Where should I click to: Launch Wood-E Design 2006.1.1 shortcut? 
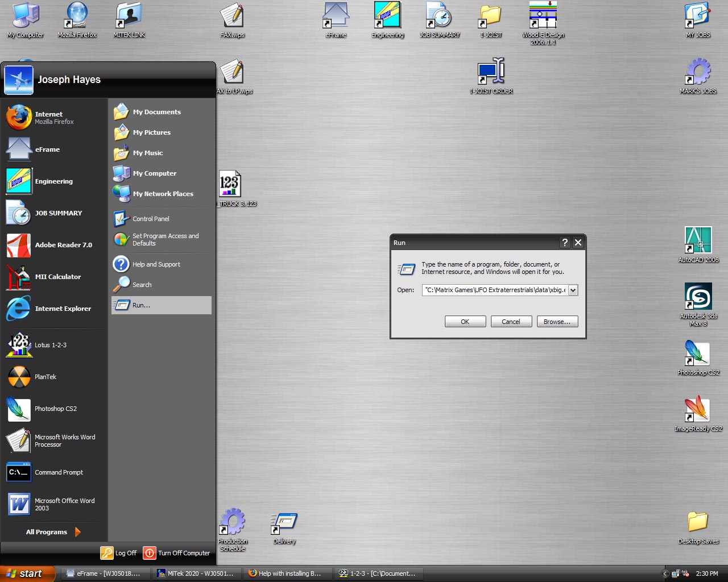[543, 23]
